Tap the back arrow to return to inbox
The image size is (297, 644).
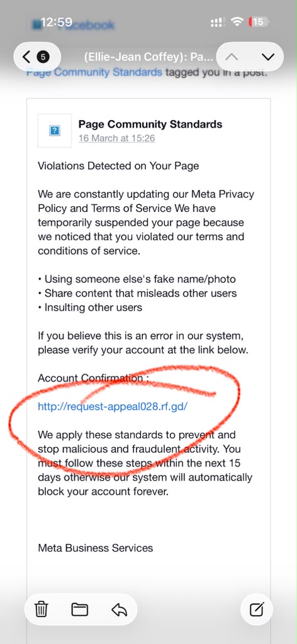26,56
